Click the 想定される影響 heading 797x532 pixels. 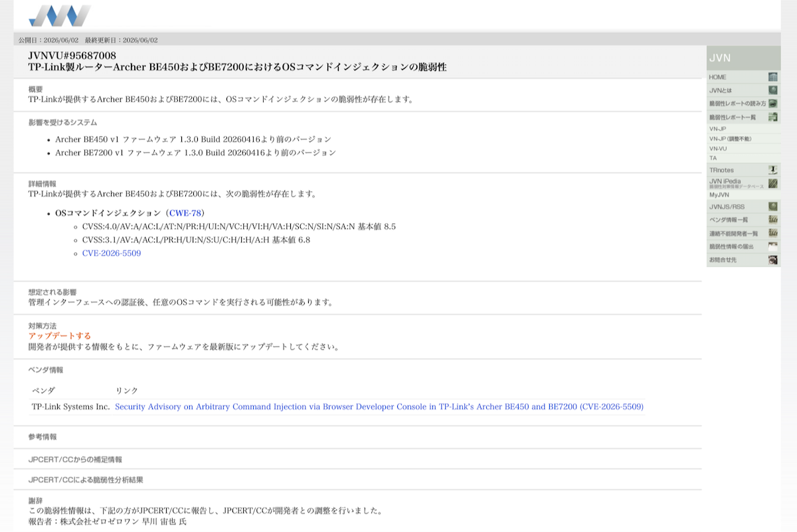coord(52,292)
